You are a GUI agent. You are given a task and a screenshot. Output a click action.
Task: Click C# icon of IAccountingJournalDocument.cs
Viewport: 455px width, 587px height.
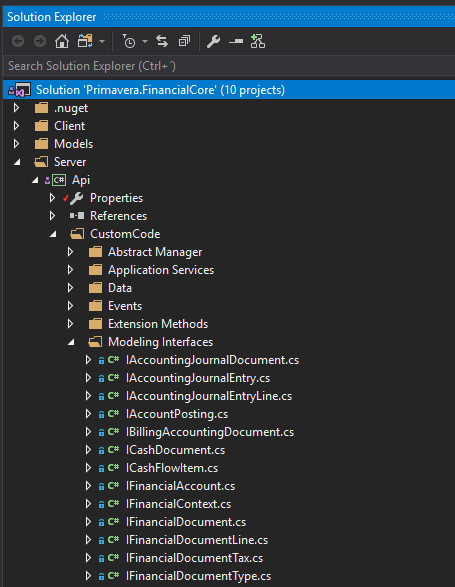tap(113, 360)
